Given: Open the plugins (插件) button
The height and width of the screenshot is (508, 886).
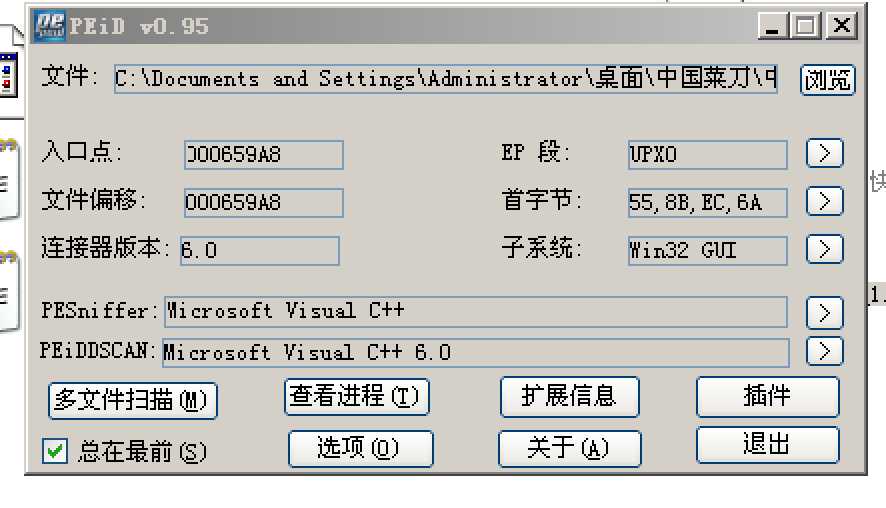Looking at the screenshot, I should 767,396.
